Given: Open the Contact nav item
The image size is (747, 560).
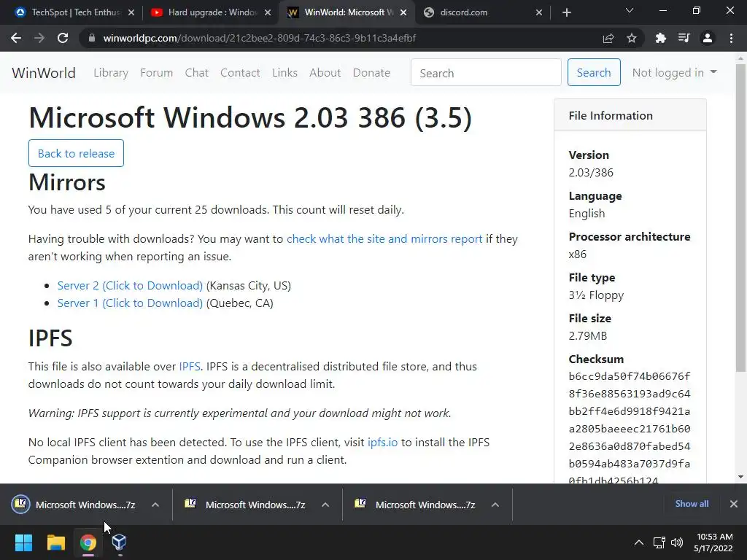Looking at the screenshot, I should tap(240, 73).
